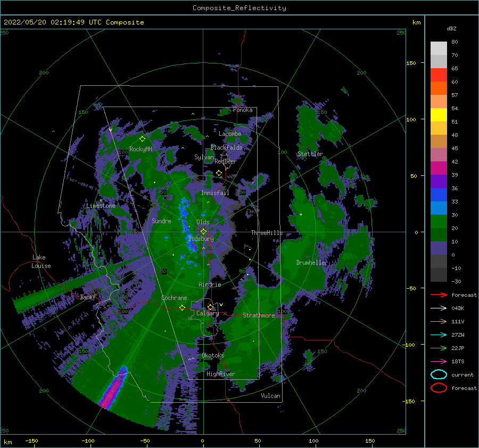
Task: Click the orange 111V arrow icon
Action: pos(439,321)
